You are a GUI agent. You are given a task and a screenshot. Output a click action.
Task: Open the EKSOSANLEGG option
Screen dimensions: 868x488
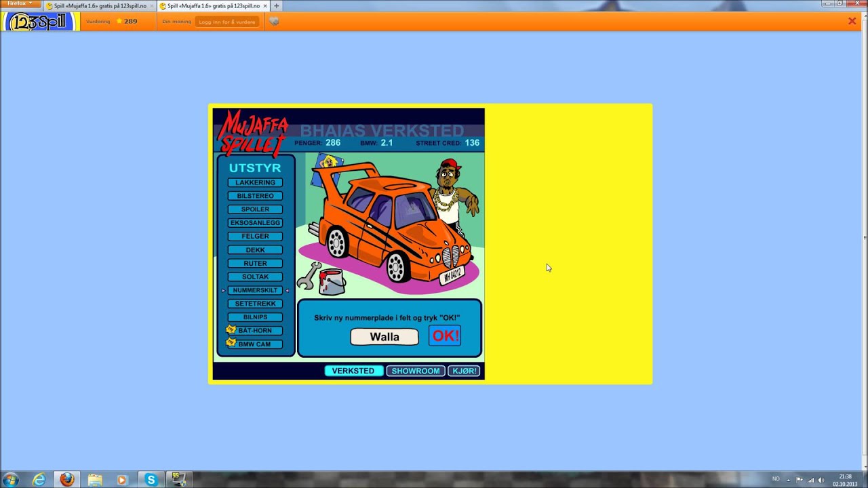pyautogui.click(x=255, y=223)
